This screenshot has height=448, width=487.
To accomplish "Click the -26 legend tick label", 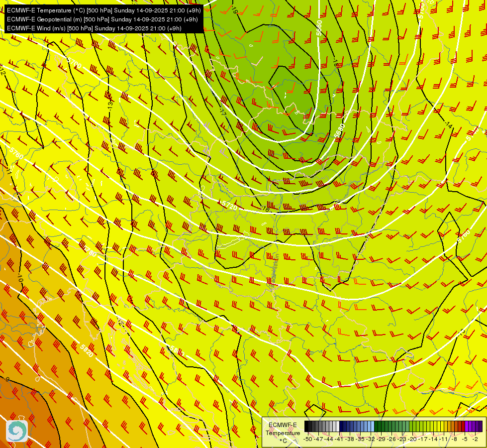I will click(391, 440).
